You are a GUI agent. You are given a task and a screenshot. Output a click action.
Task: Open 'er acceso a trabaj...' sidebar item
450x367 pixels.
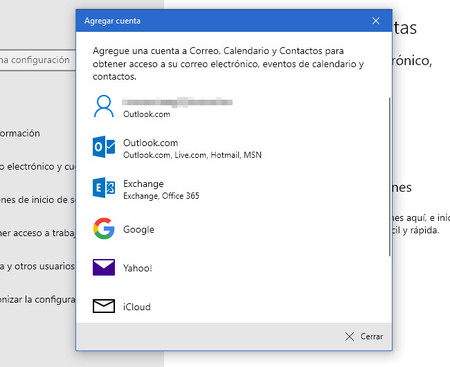(37, 233)
